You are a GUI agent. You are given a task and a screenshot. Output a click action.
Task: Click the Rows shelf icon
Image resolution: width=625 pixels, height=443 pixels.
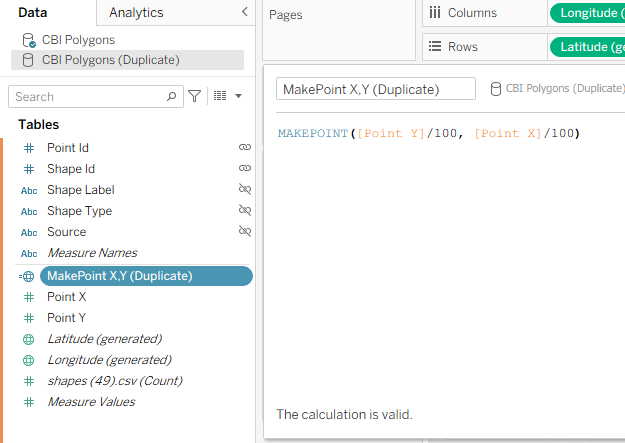point(435,46)
